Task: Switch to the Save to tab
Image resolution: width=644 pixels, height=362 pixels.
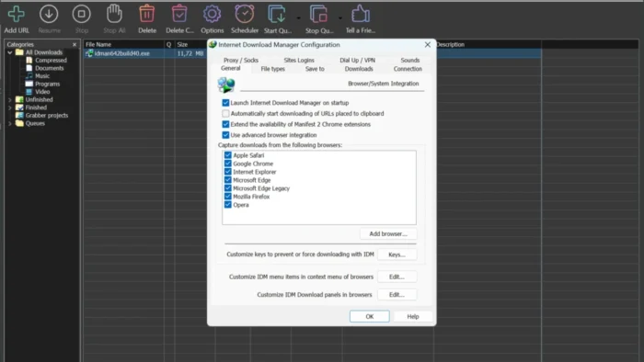Action: point(315,69)
